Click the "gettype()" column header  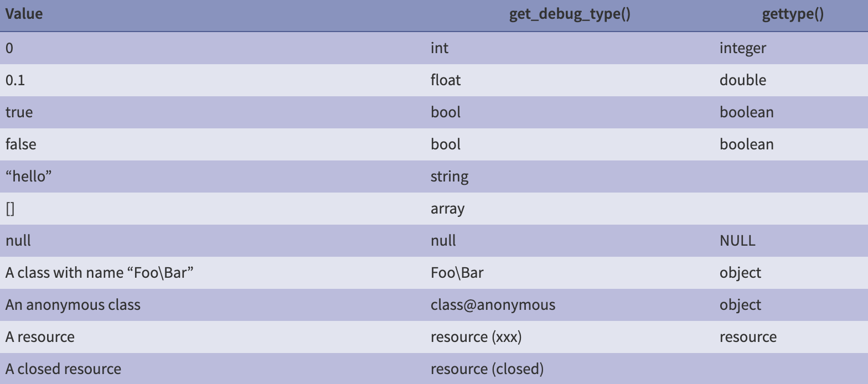point(792,14)
